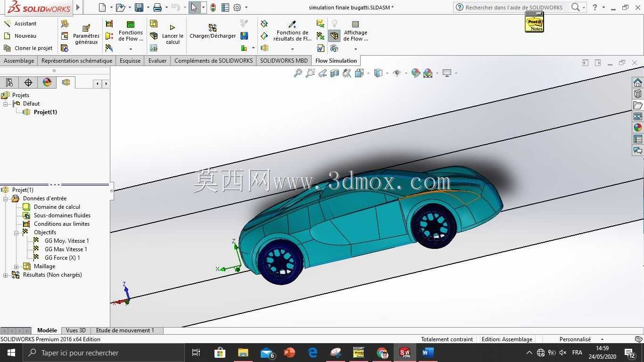Open Flow Simulation analysis tree tab icon
This screenshot has height=362, width=644.
tap(66, 82)
